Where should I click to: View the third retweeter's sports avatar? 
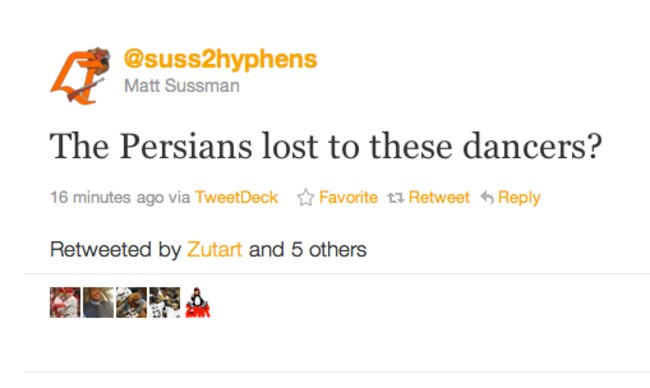[x=131, y=302]
